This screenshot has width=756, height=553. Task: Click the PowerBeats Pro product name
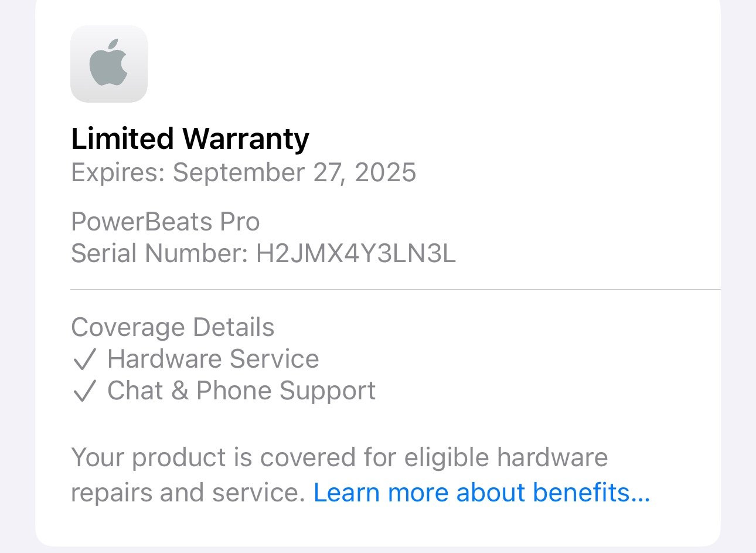165,222
